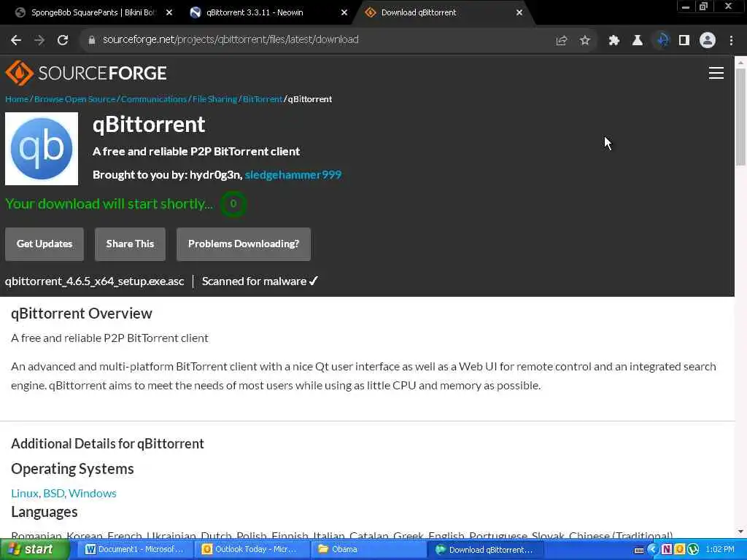
Task: Click the padlock site info icon
Action: pos(91,40)
